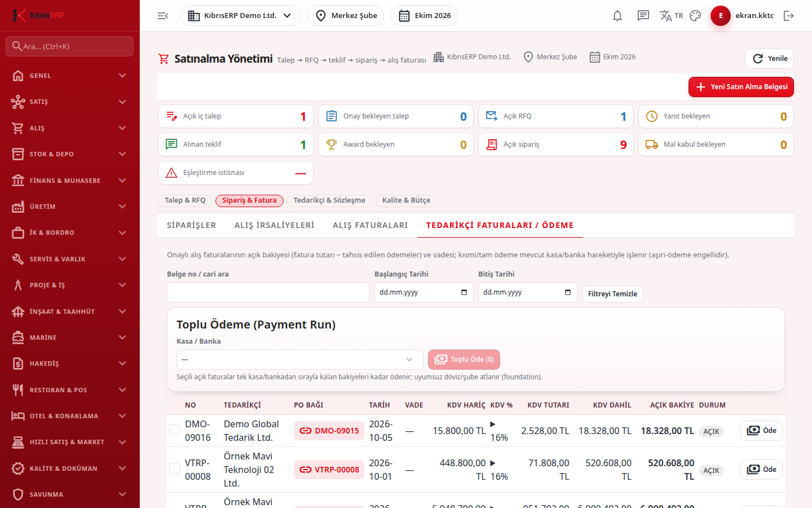Image resolution: width=812 pixels, height=508 pixels.
Task: Open Marine ship icon in sidebar
Action: (18, 338)
